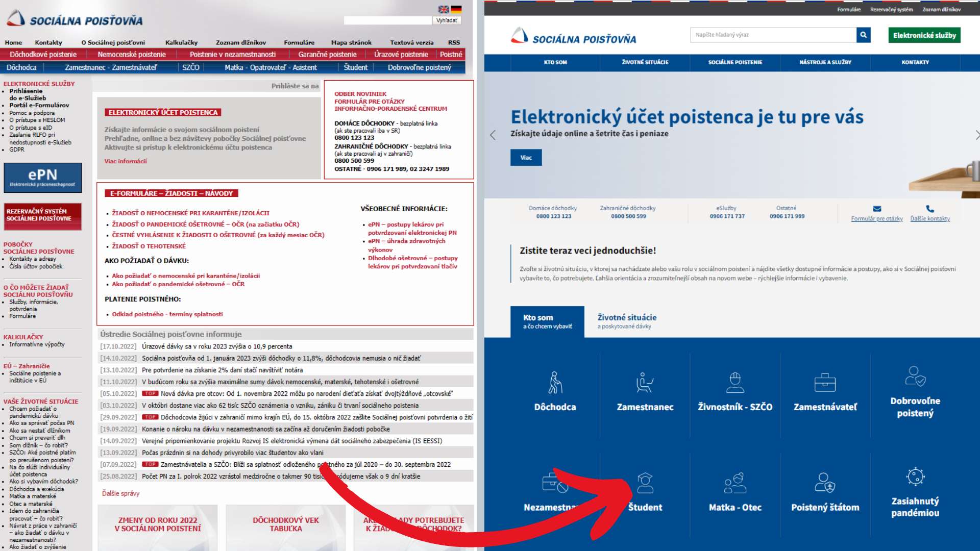Open Nemocenské poistenie in red menu
The height and width of the screenshot is (551, 980).
pyautogui.click(x=132, y=55)
